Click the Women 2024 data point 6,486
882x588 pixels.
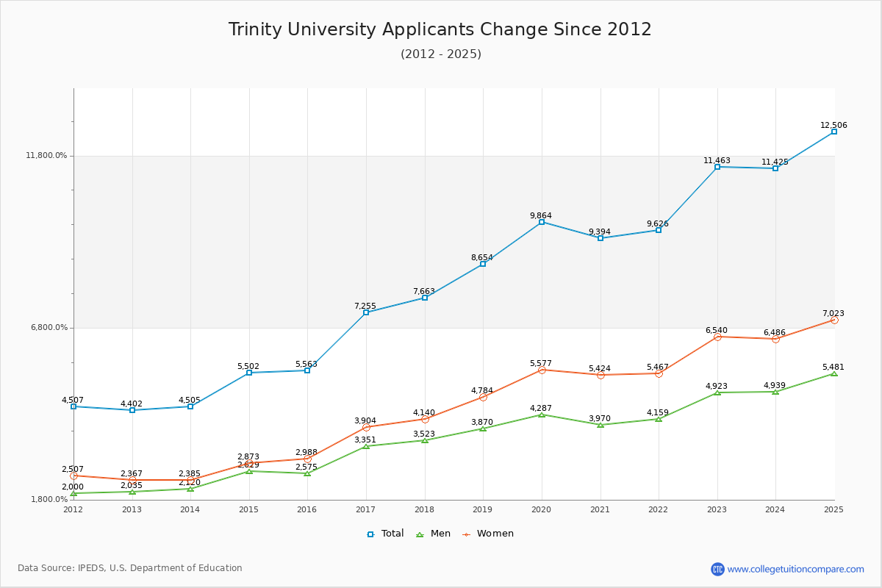click(x=775, y=339)
